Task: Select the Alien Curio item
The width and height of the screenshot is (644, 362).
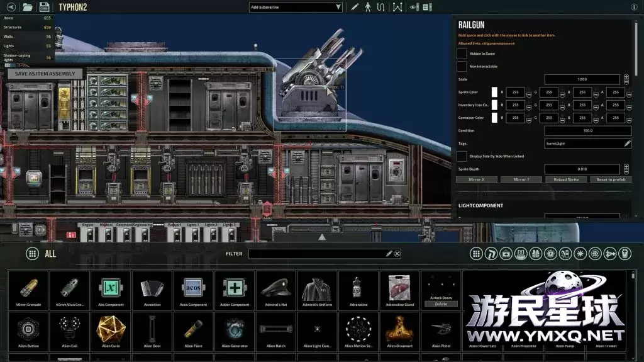Action: tap(111, 331)
